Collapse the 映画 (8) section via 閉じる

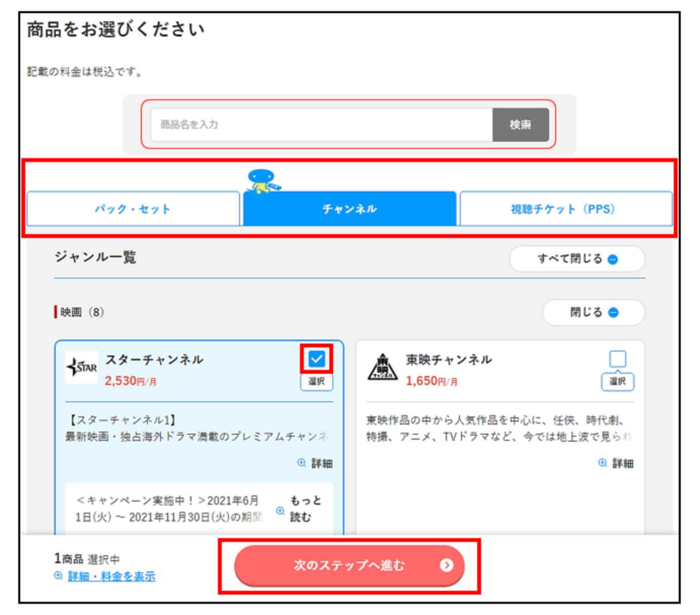point(594,313)
